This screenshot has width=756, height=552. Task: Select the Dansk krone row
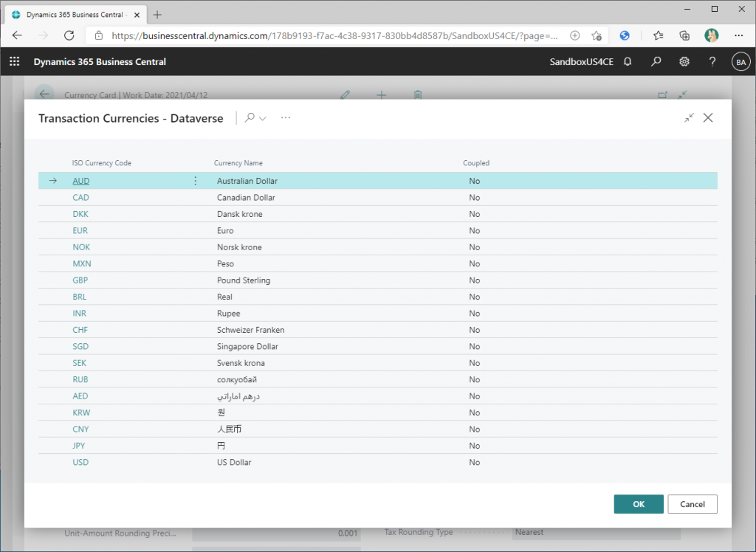point(378,214)
